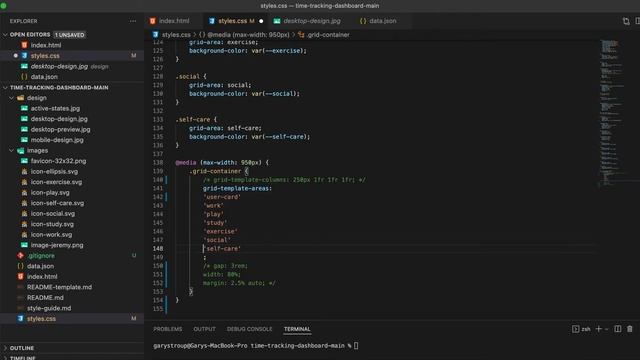Kill terminal with trash icon

pos(630,329)
